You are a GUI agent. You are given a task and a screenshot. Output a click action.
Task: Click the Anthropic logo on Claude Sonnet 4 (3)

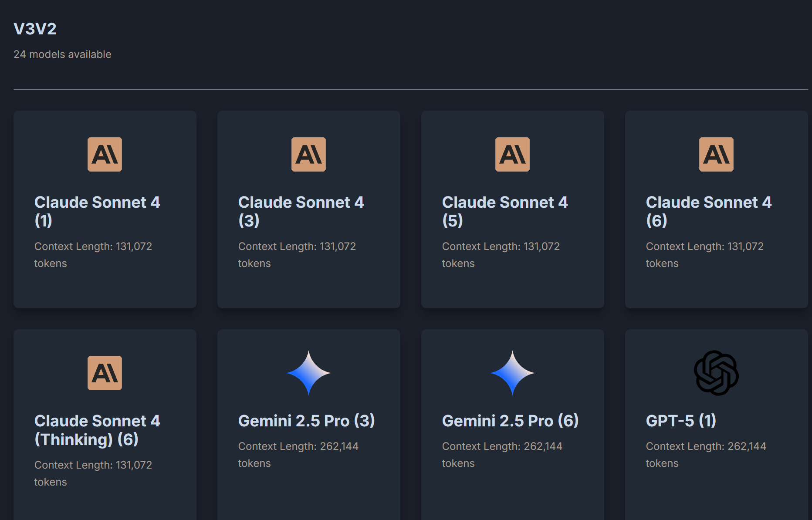coord(308,155)
